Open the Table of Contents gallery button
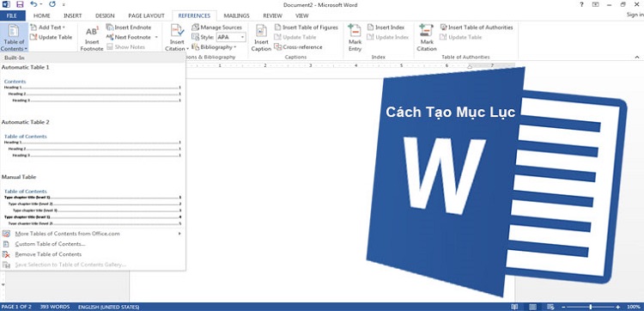Image resolution: width=644 pixels, height=311 pixels. coord(14,38)
